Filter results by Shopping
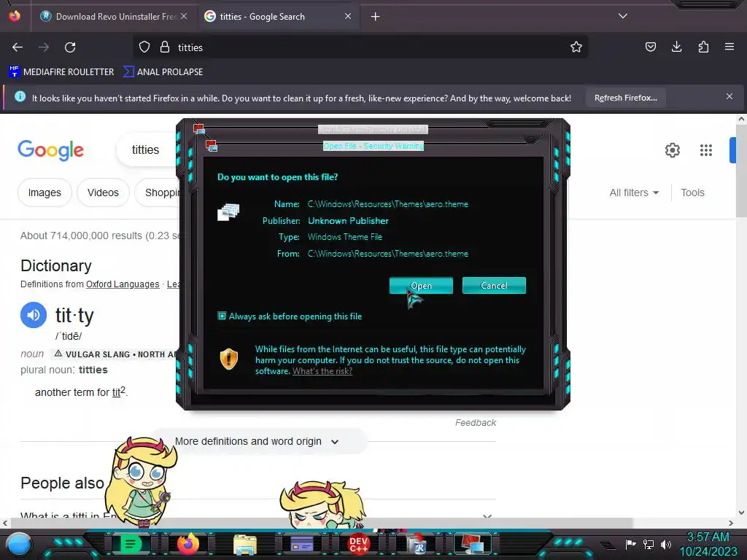The height and width of the screenshot is (560, 747). (x=158, y=192)
